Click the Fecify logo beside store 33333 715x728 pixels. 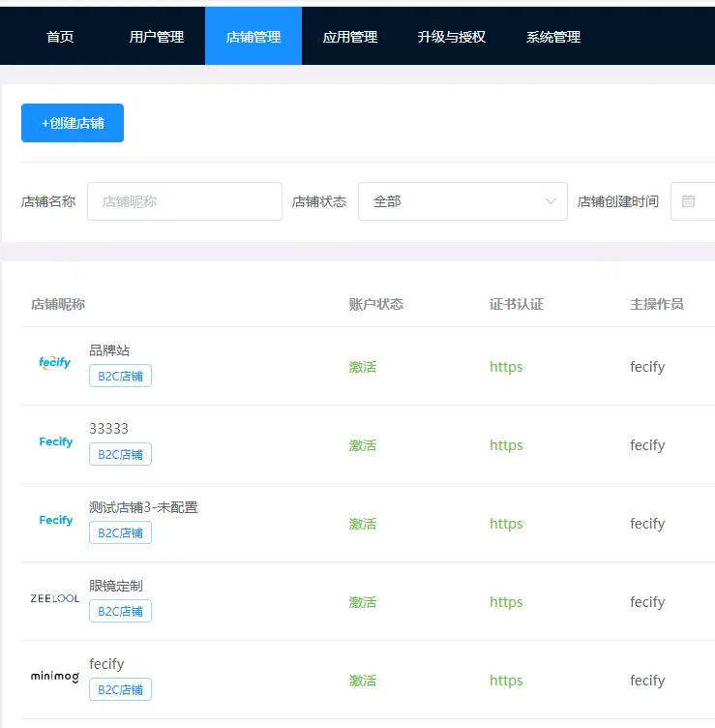[x=56, y=442]
